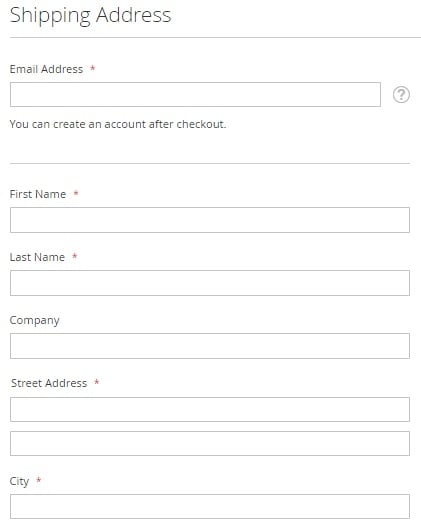
Task: Click the City label text
Action: [19, 481]
